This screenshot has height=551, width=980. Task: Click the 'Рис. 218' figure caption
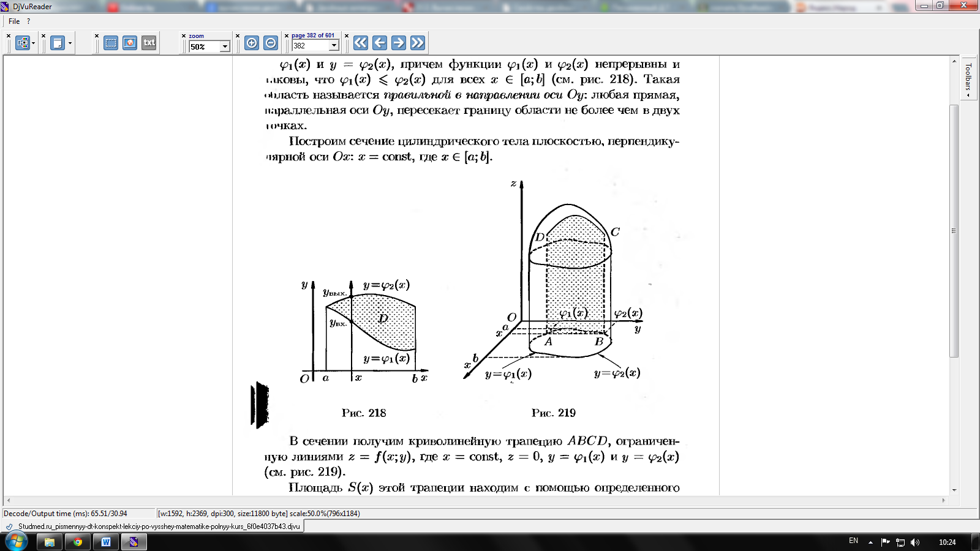tap(364, 413)
